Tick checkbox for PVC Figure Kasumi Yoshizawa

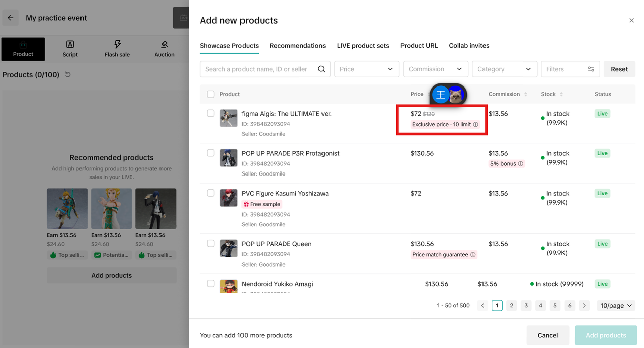pyautogui.click(x=211, y=193)
